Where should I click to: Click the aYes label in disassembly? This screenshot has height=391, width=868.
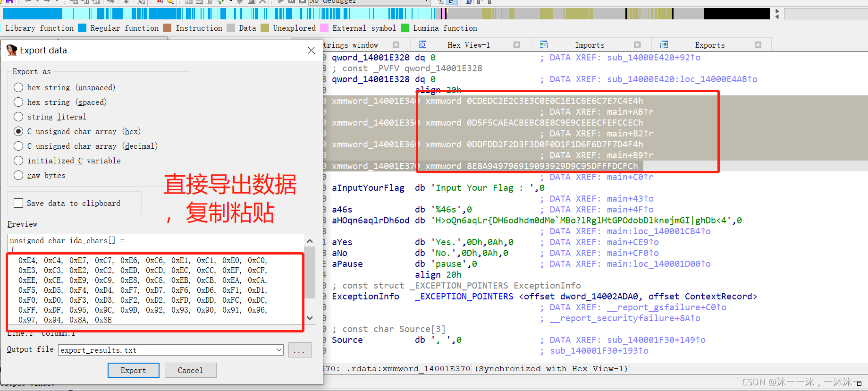pyautogui.click(x=342, y=242)
